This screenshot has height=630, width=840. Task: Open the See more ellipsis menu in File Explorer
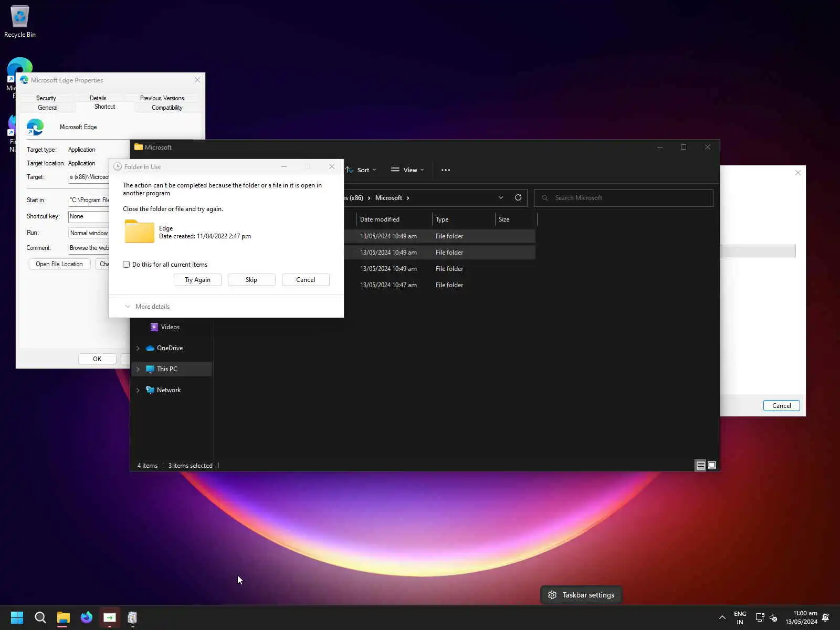click(446, 170)
